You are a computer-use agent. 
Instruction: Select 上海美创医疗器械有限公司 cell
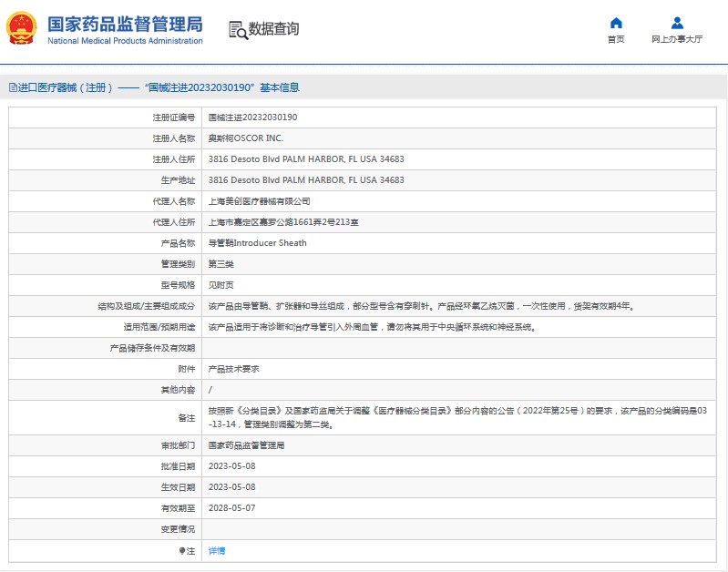click(x=259, y=201)
